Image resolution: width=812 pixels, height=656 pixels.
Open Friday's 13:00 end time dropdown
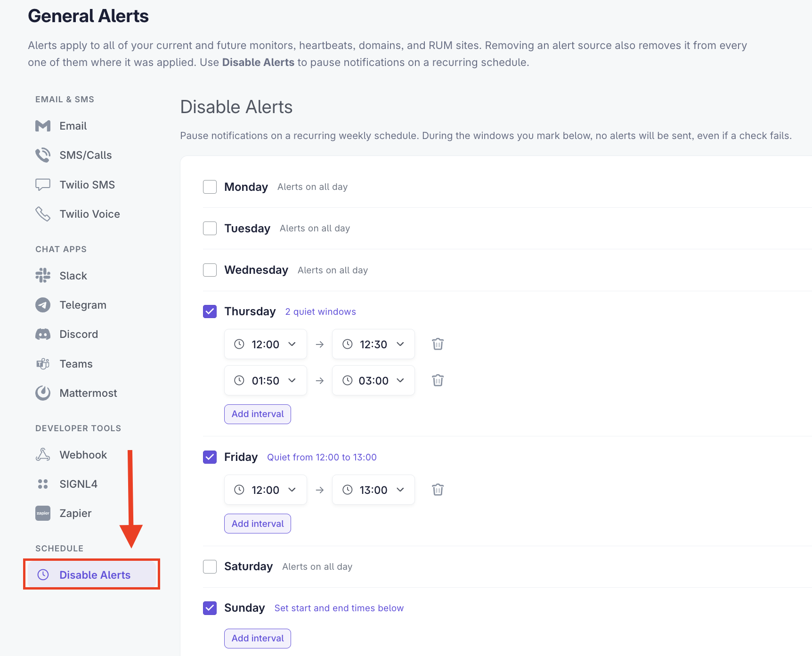[x=374, y=490]
